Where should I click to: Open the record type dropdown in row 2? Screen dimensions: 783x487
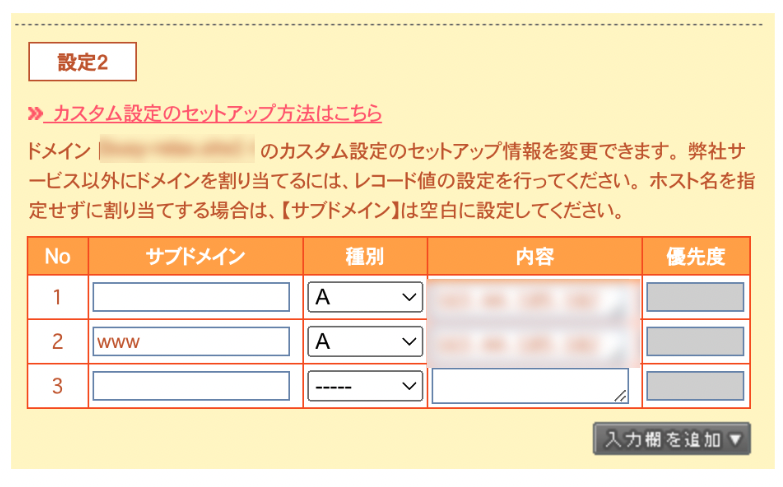pos(365,341)
